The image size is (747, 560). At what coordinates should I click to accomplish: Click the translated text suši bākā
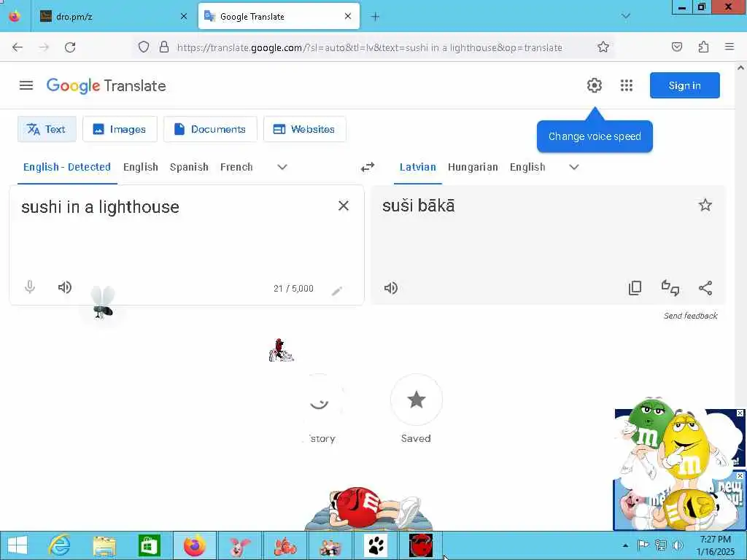point(419,206)
